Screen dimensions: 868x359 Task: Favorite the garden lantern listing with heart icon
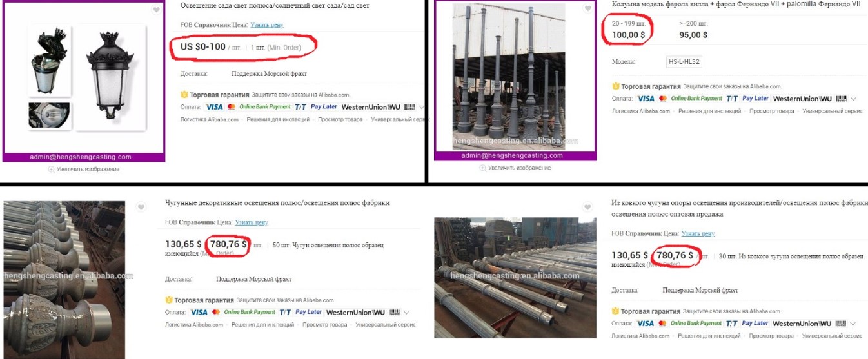tap(155, 10)
